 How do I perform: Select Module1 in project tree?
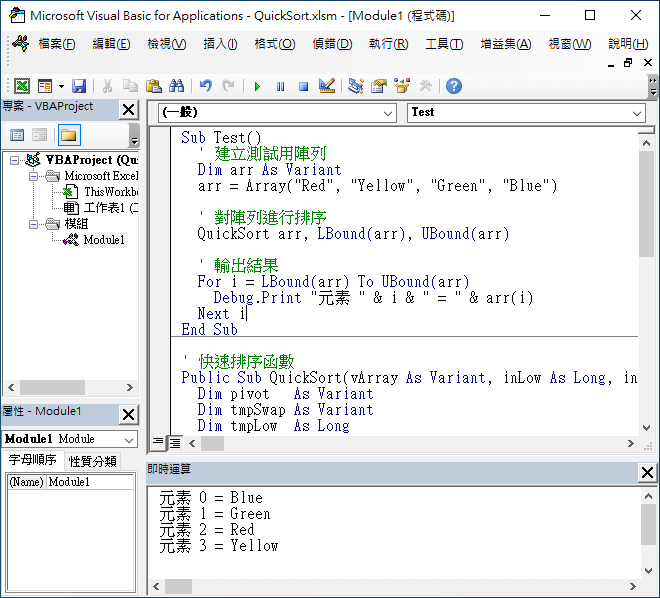tap(104, 240)
